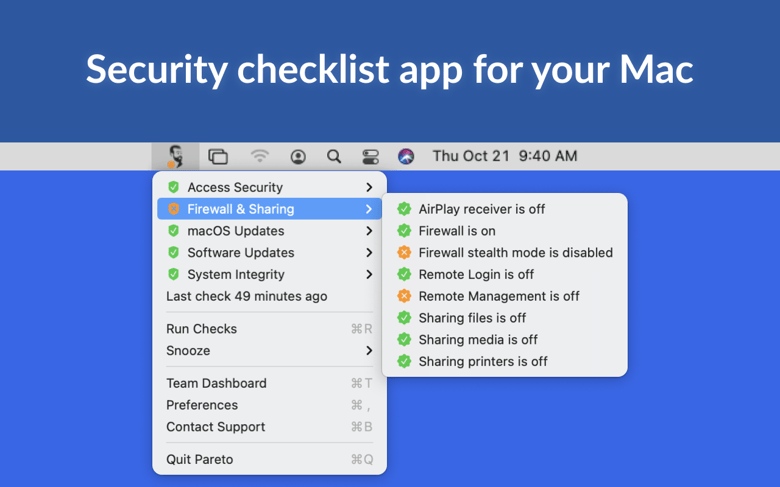Click the date and time in menu bar

pos(505,156)
